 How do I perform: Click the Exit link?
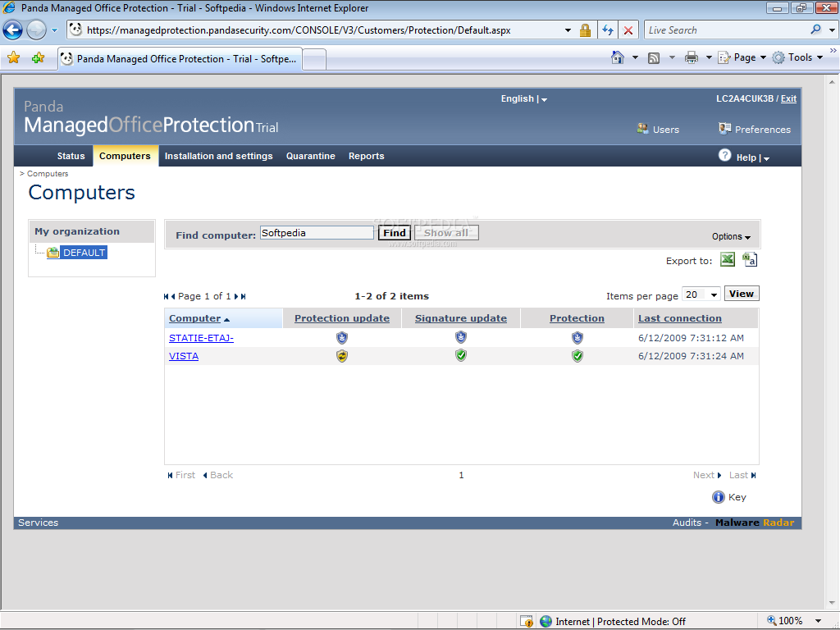788,98
